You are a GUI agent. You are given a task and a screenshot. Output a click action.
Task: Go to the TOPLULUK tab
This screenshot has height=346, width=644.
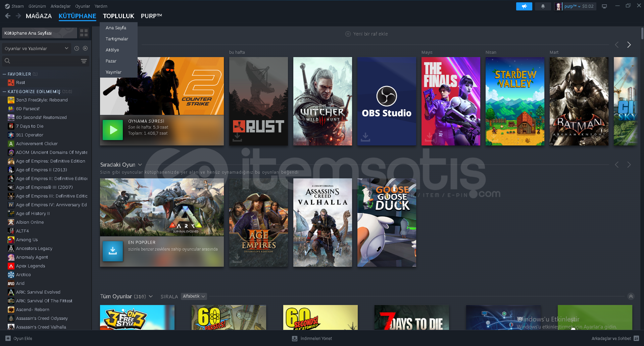pyautogui.click(x=118, y=16)
